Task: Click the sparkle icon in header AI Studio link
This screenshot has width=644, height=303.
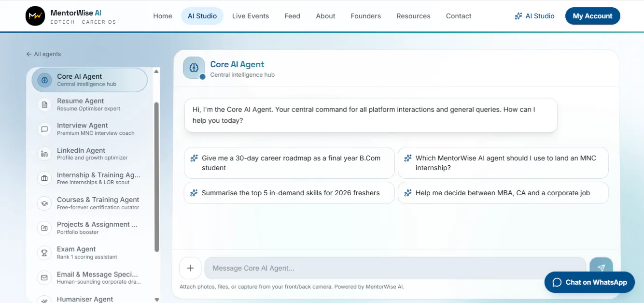Action: click(518, 16)
